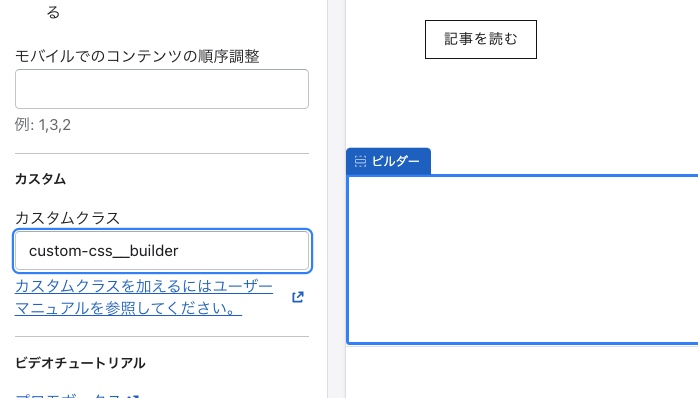Click the section icon in the ビルダー tab
Screen dimensions: 698x398
click(x=360, y=161)
